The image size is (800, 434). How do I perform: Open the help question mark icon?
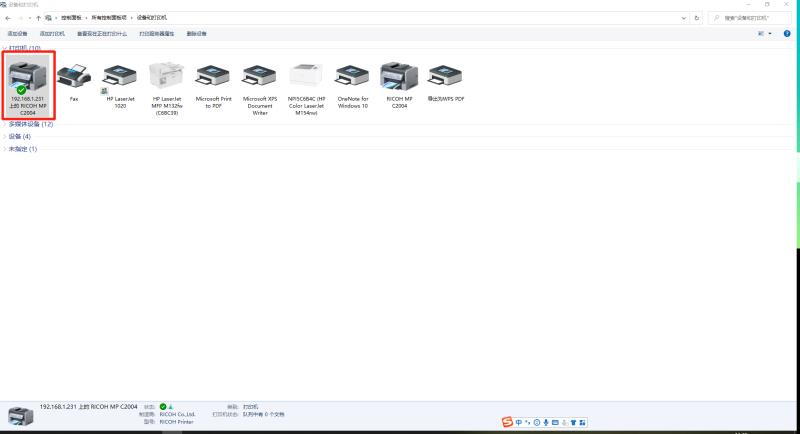click(x=787, y=34)
